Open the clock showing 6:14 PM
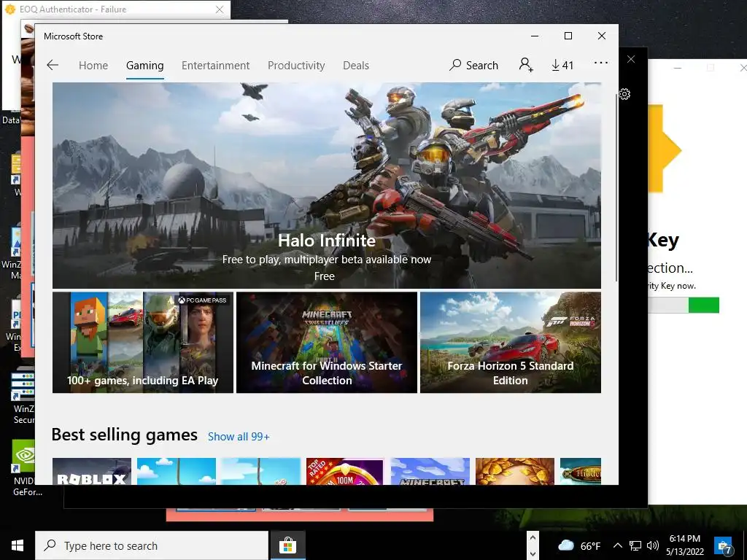This screenshot has height=560, width=747. [x=685, y=545]
